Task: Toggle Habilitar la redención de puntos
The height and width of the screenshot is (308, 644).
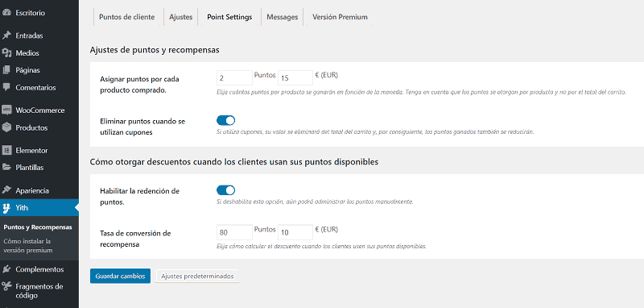Action: tap(225, 190)
